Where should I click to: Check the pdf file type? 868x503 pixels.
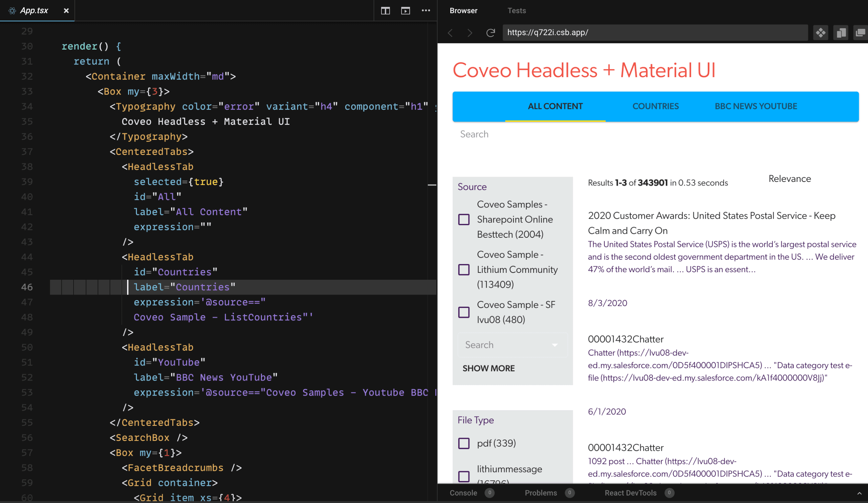coord(464,443)
